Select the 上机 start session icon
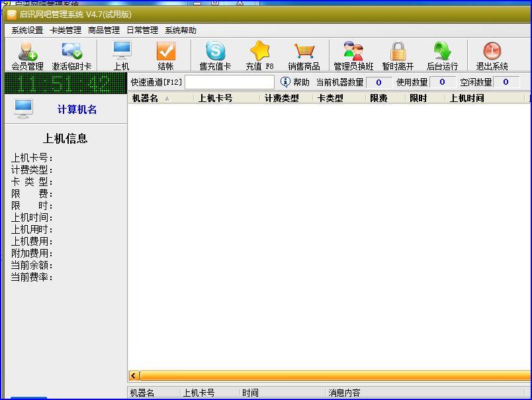532x400 pixels. 121,55
